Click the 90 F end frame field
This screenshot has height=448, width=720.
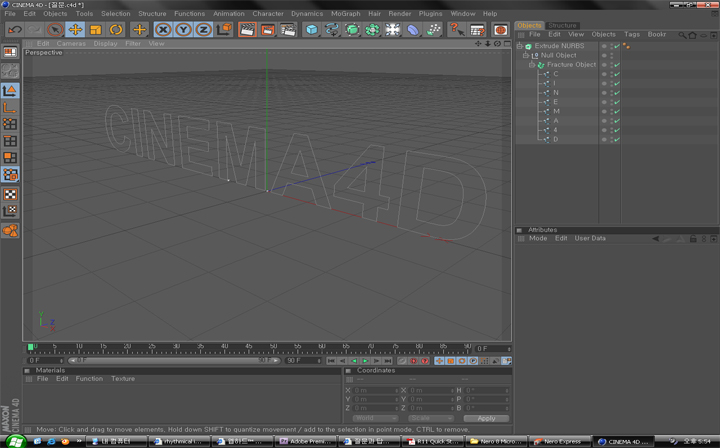(303, 361)
